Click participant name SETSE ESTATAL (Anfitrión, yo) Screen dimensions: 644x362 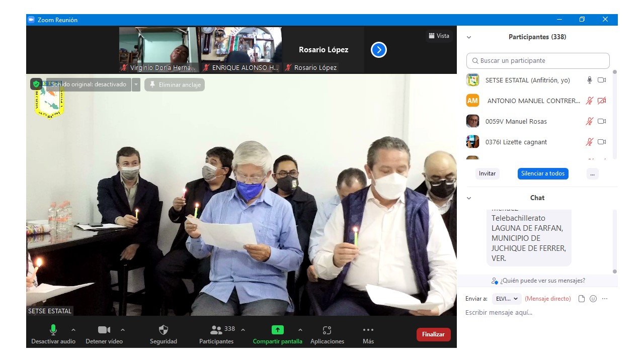tap(528, 80)
